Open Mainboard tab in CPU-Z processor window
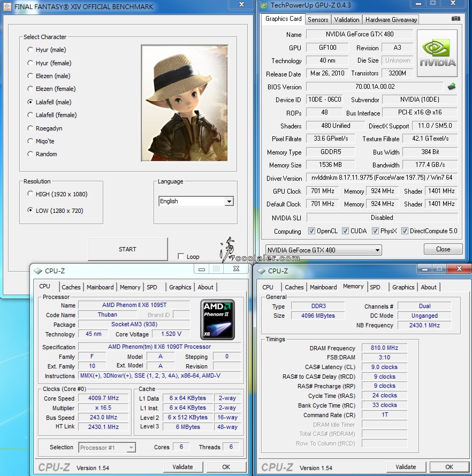472x476 pixels. point(100,287)
